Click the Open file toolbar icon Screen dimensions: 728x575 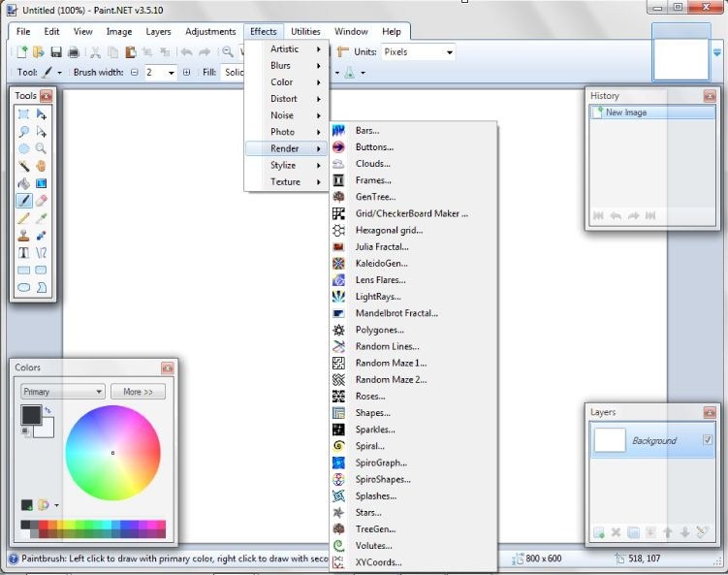click(x=39, y=52)
